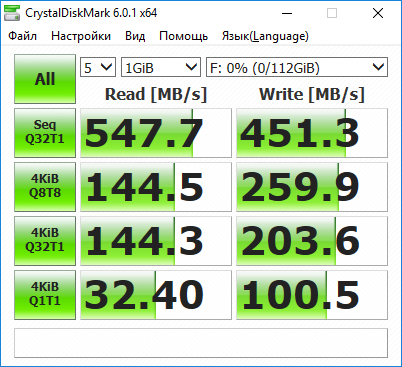Open the Помощь menu

[183, 36]
